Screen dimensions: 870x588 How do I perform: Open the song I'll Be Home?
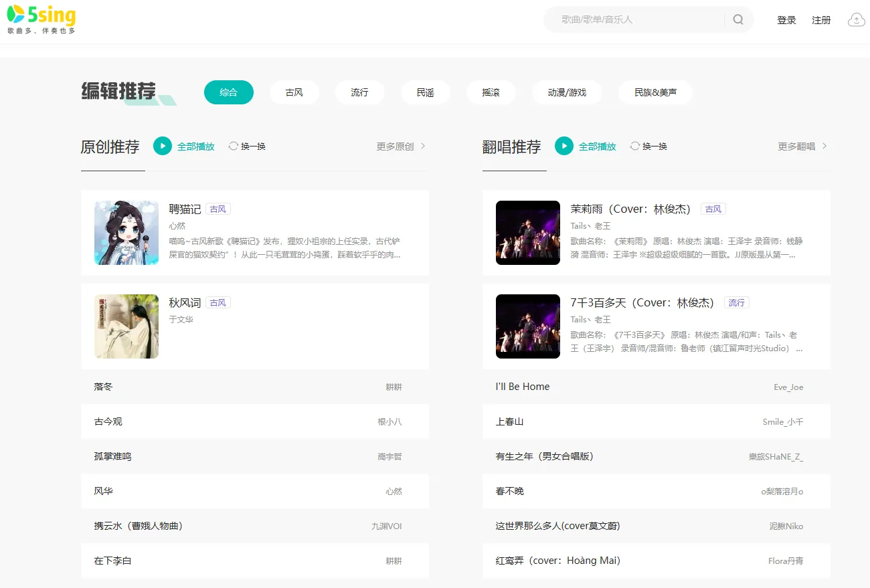(523, 387)
